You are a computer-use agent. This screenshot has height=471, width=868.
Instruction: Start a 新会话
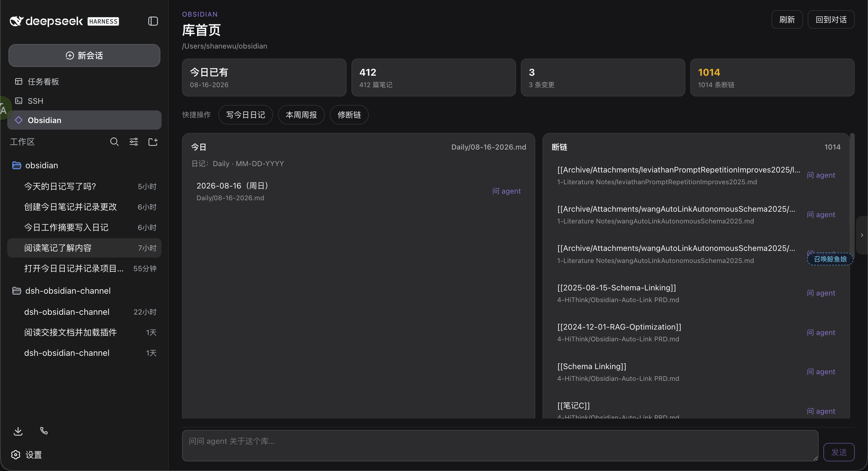click(x=84, y=55)
